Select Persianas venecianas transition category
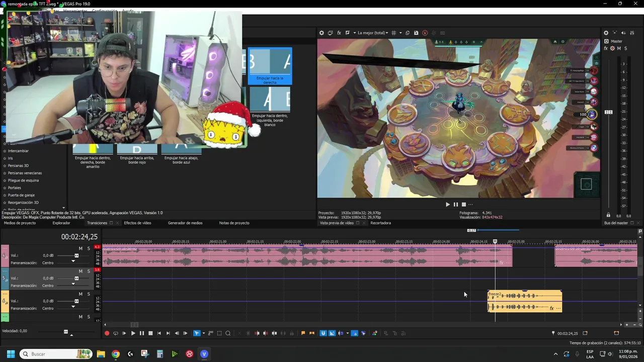The height and width of the screenshot is (362, 644). tap(25, 173)
